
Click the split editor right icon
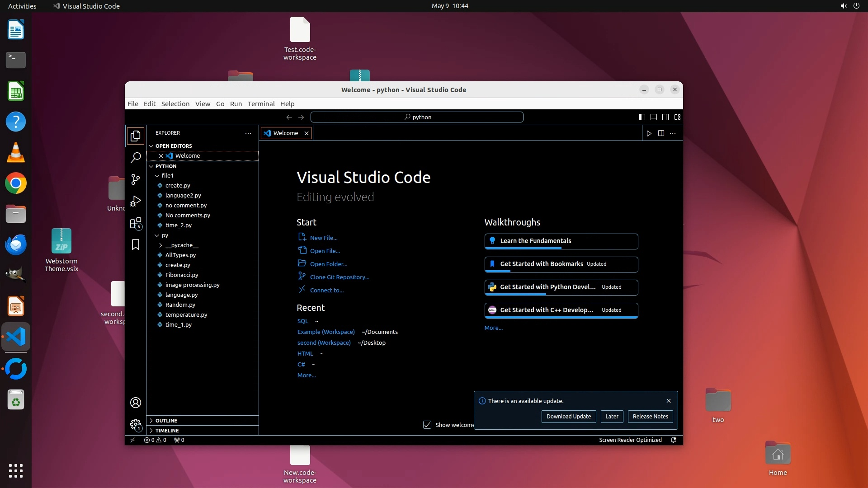[x=661, y=133]
